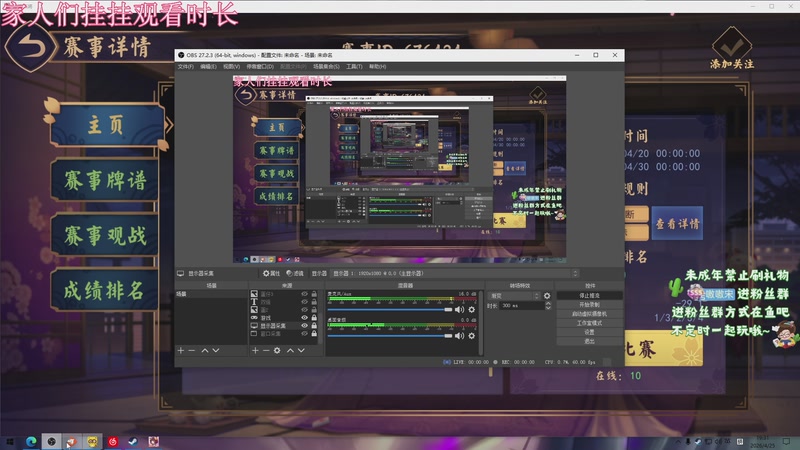Move the selected source down

point(301,351)
